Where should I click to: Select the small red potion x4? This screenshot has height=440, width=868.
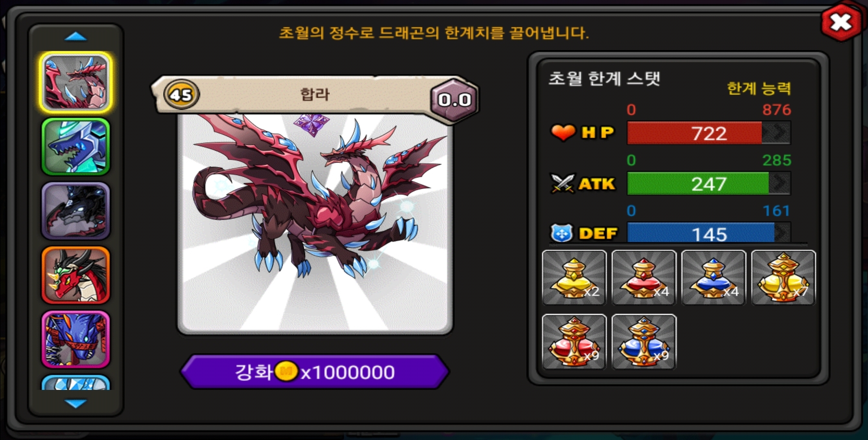(x=644, y=277)
